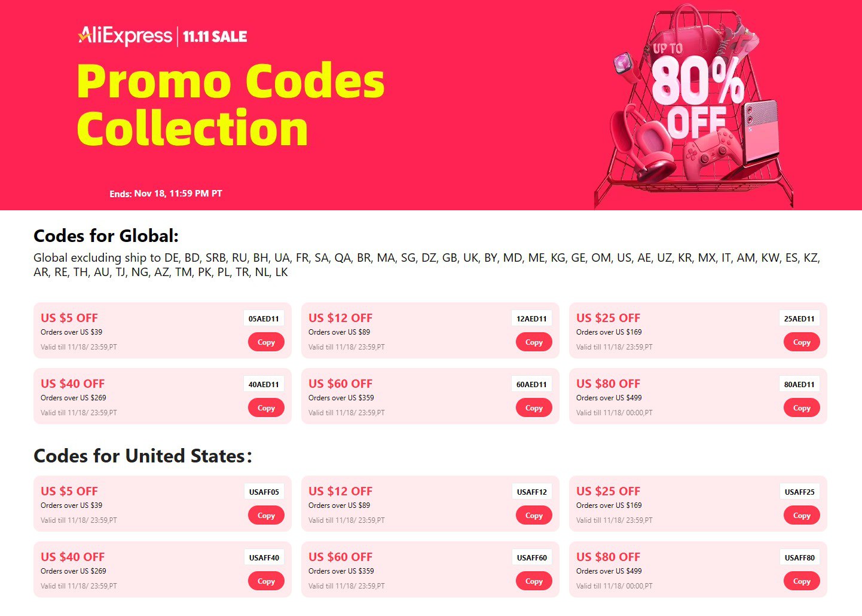Copy the 60AED11 global promo code
Screen dimensions: 862x616
pos(534,408)
